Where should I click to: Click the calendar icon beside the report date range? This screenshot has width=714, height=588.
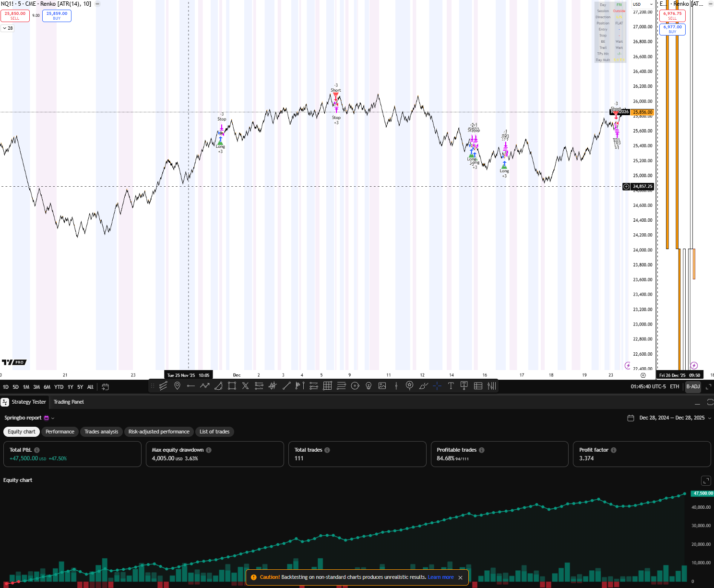(x=631, y=418)
